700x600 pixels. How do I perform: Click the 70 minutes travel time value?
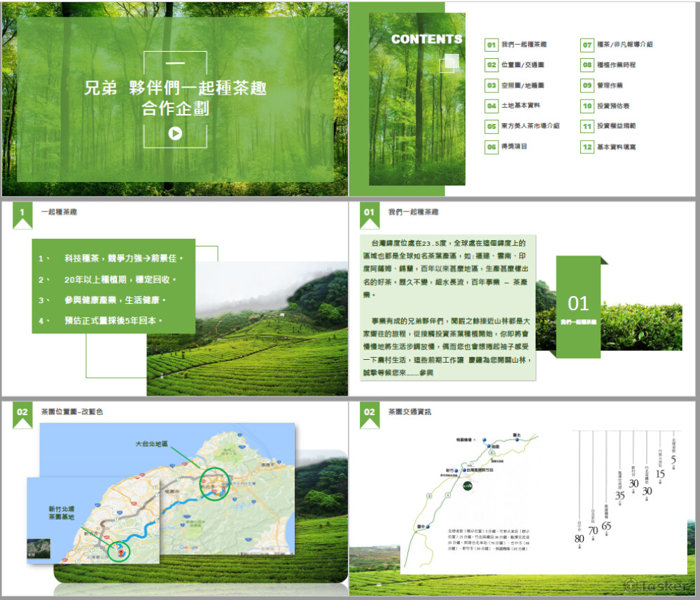[593, 531]
